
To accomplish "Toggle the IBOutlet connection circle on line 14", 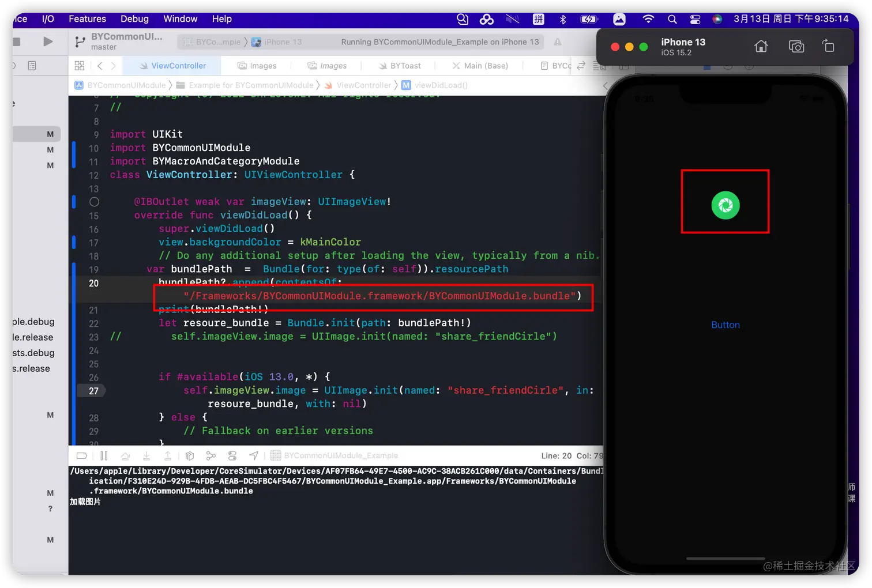I will click(95, 202).
